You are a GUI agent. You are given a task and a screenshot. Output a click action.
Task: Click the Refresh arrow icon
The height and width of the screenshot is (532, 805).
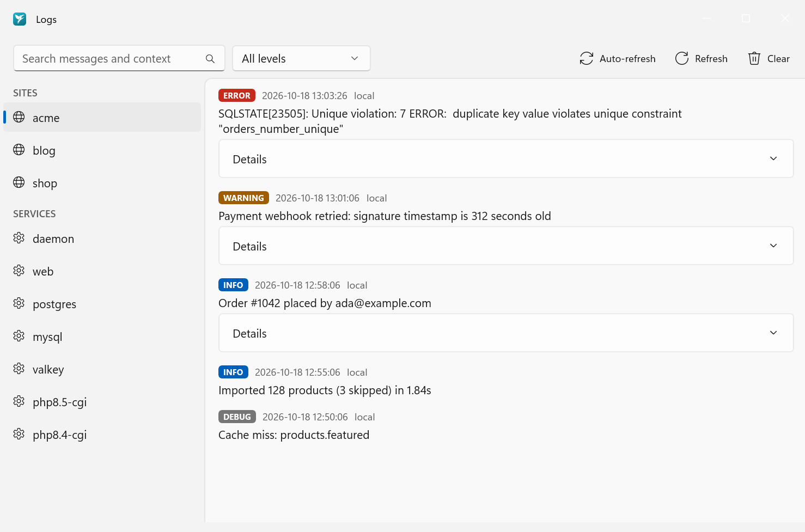(x=682, y=58)
